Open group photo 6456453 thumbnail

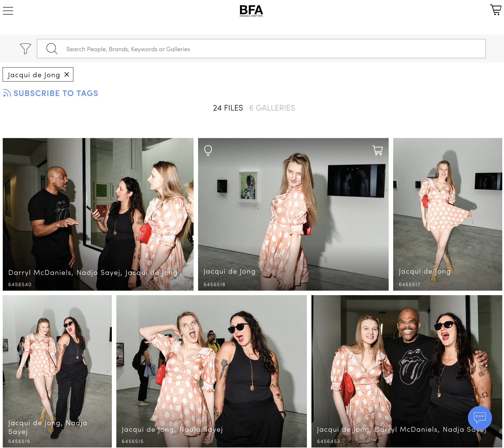click(x=406, y=371)
